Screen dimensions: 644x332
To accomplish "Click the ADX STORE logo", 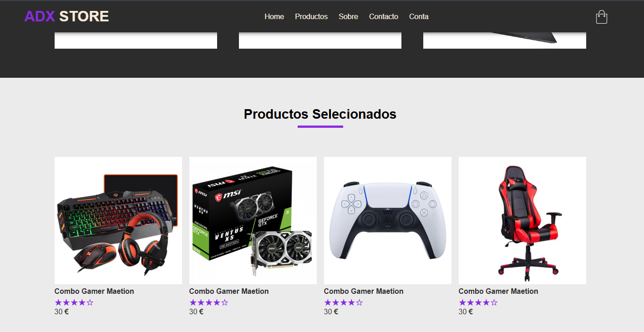I will 66,16.
